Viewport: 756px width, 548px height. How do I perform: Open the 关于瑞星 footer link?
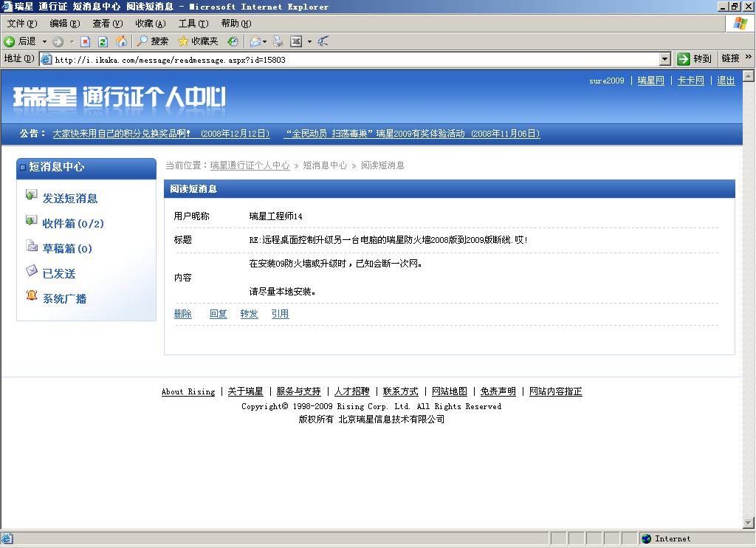[245, 391]
